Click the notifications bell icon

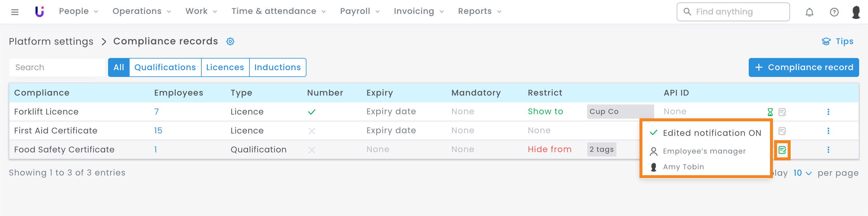(809, 12)
